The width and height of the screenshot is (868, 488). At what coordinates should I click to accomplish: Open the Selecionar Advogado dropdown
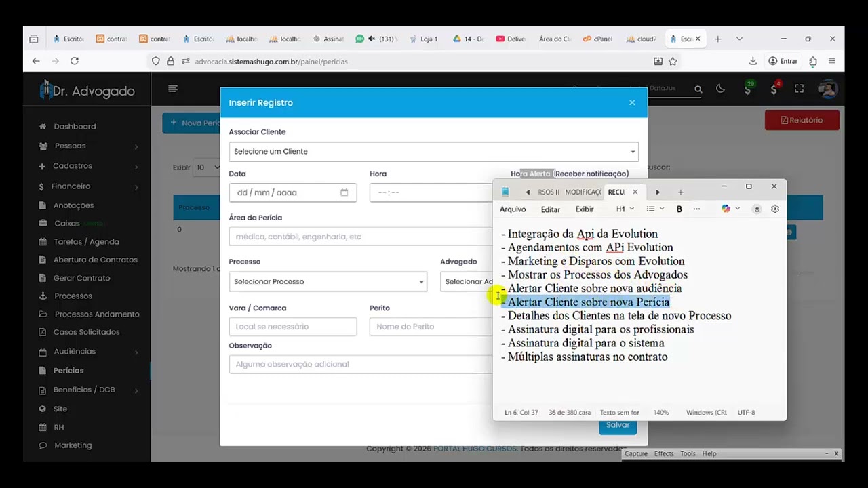pos(467,281)
